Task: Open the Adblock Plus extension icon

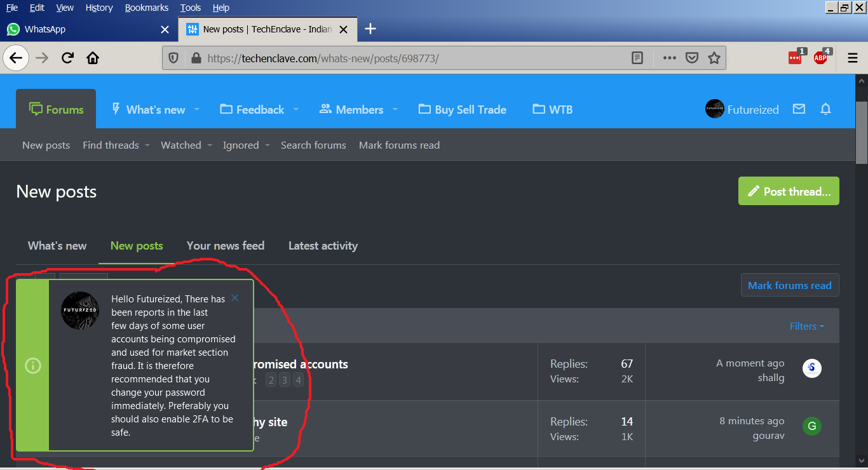Action: (821, 58)
